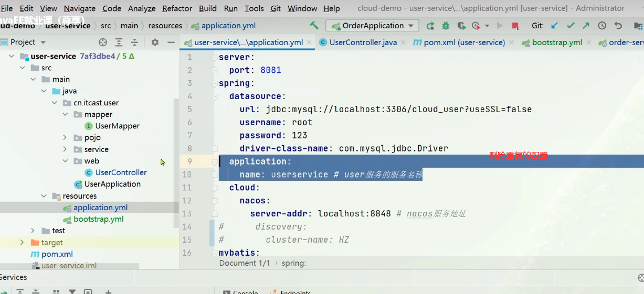Close the user-service application.yml tab
Screen dimensions: 644x294
pyautogui.click(x=309, y=43)
